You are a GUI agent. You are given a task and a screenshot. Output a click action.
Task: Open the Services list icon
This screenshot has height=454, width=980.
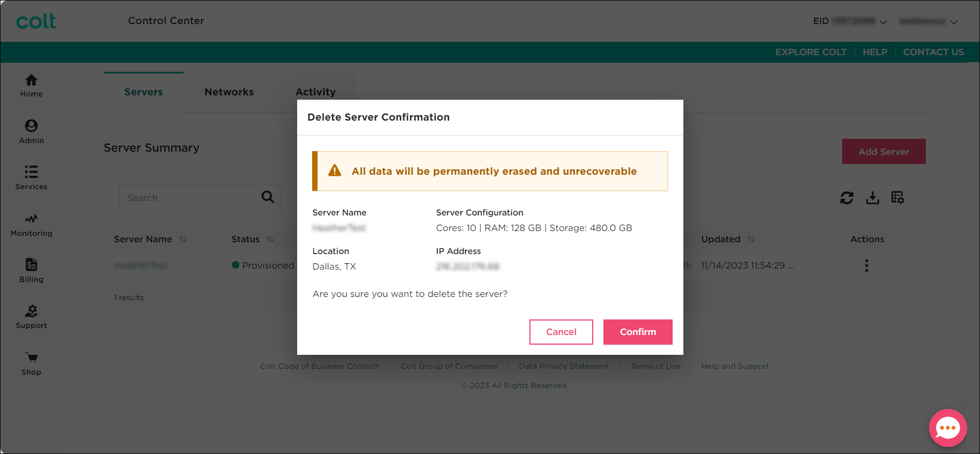[31, 172]
